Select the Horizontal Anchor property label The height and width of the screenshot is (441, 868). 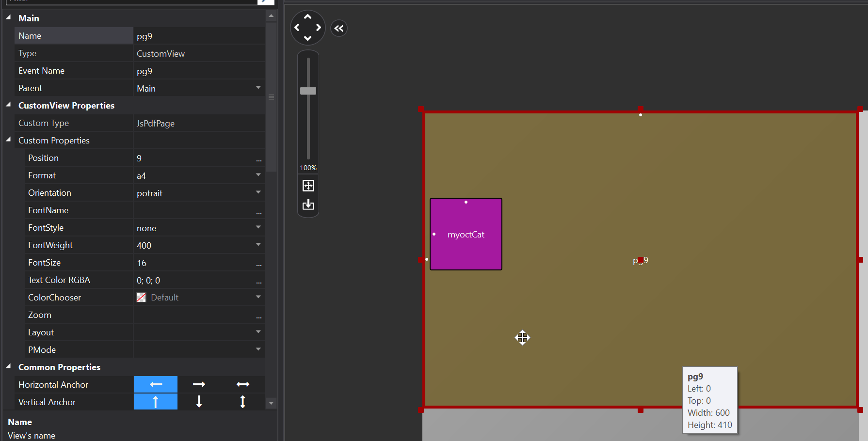click(x=53, y=385)
